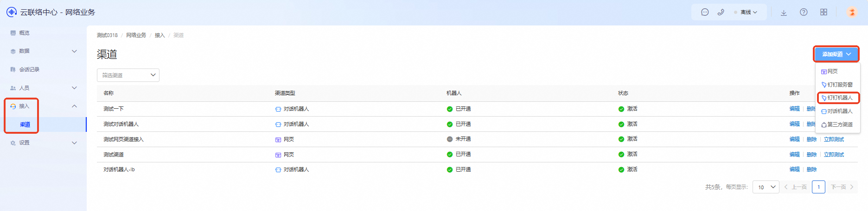Click channel name 测试一下
868x211 pixels.
(114, 109)
